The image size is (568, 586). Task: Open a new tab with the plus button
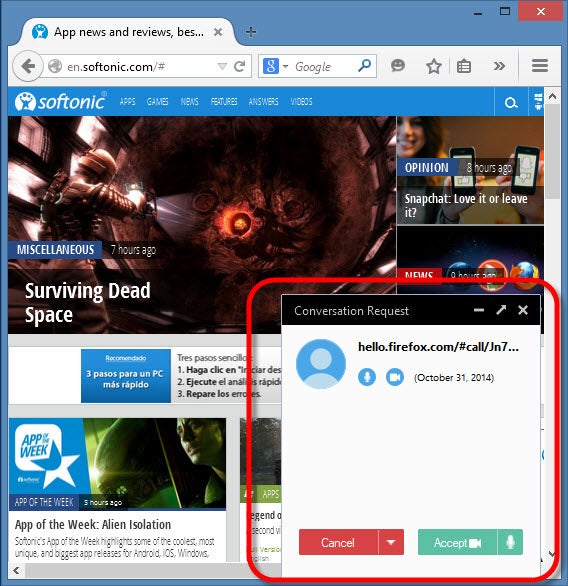pyautogui.click(x=251, y=32)
